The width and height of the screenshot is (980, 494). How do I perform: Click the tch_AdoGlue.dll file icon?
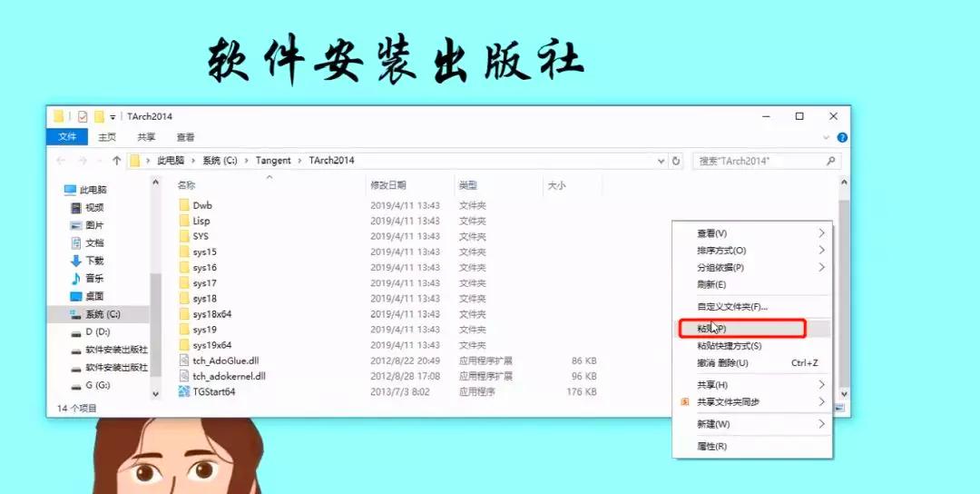point(183,361)
